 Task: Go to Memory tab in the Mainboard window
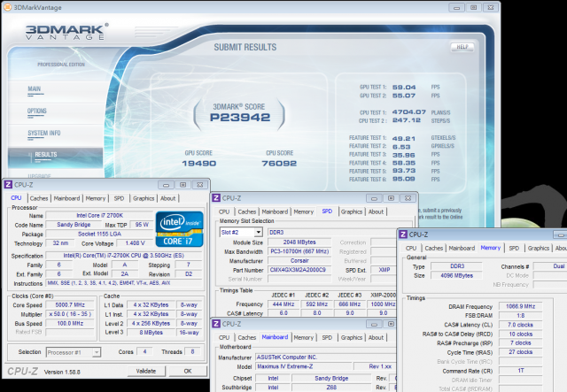pos(303,337)
